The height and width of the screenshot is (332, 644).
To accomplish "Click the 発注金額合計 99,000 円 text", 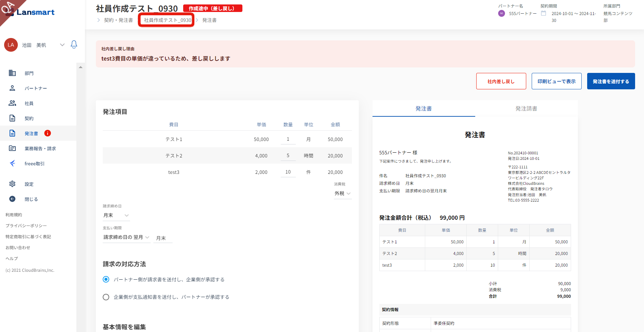I will pos(422,218).
